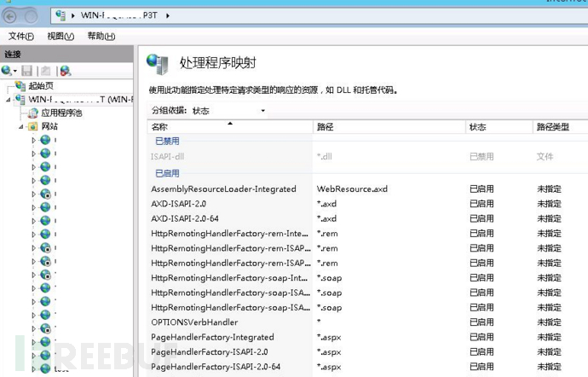Select 起始页 in the connections tree
This screenshot has height=377, width=588.
41,85
